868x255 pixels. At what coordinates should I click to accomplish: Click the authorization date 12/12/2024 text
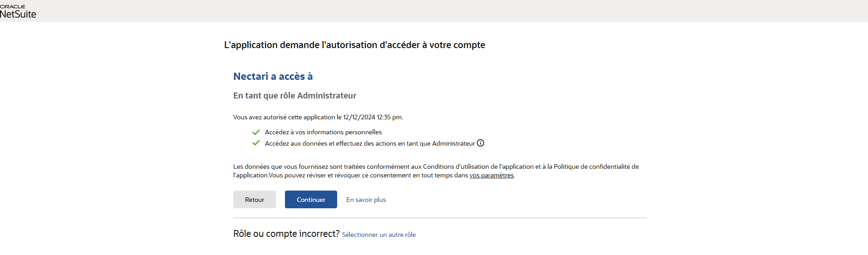click(x=359, y=117)
